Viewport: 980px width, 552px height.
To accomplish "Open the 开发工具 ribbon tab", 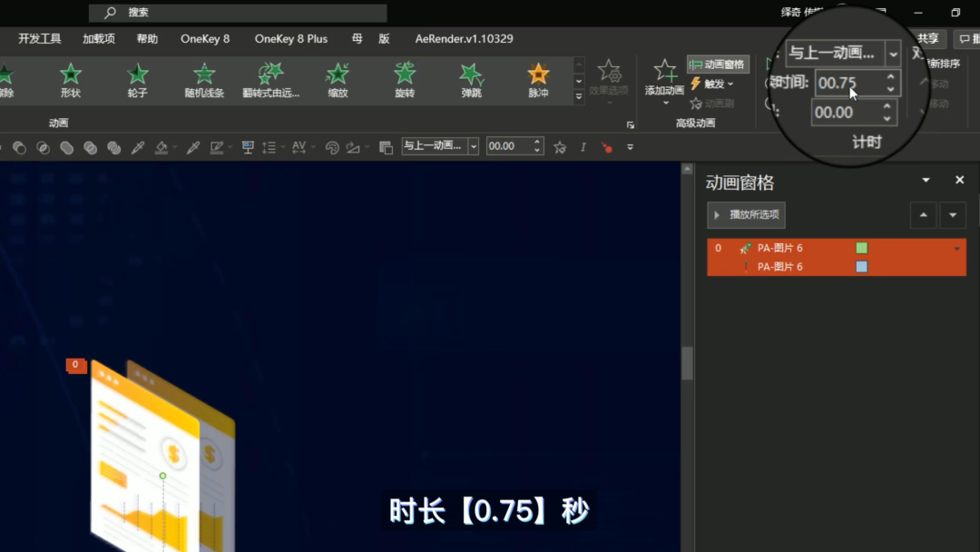I will click(x=39, y=39).
